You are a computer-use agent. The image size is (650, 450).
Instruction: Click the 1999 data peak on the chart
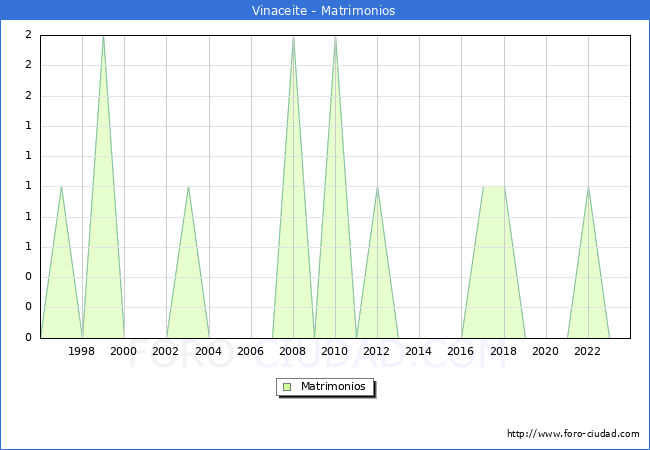pyautogui.click(x=103, y=36)
